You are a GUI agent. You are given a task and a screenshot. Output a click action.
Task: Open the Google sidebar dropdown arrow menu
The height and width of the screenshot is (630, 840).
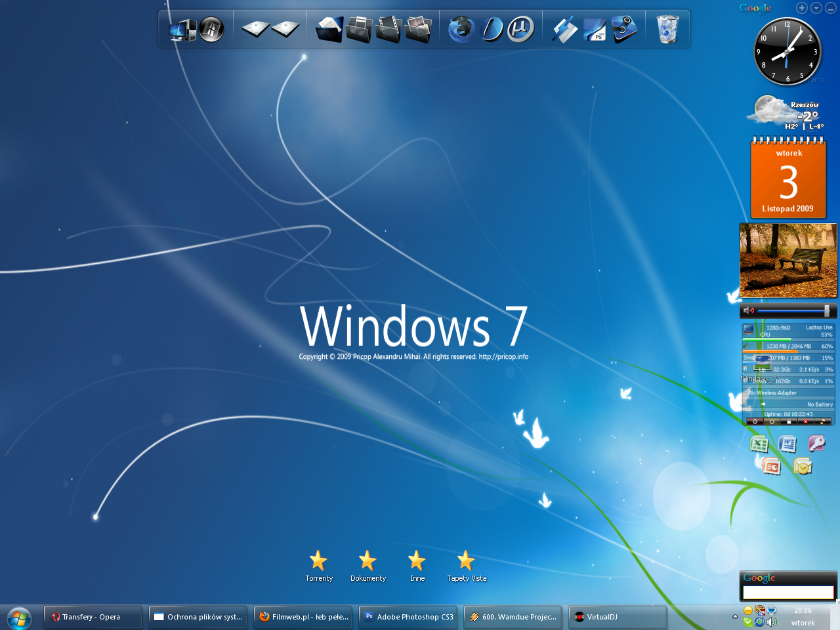click(816, 8)
